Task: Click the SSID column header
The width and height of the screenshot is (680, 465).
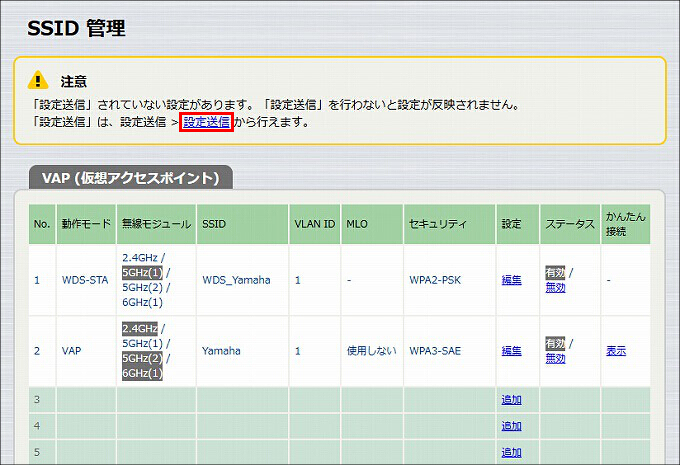Action: click(242, 224)
